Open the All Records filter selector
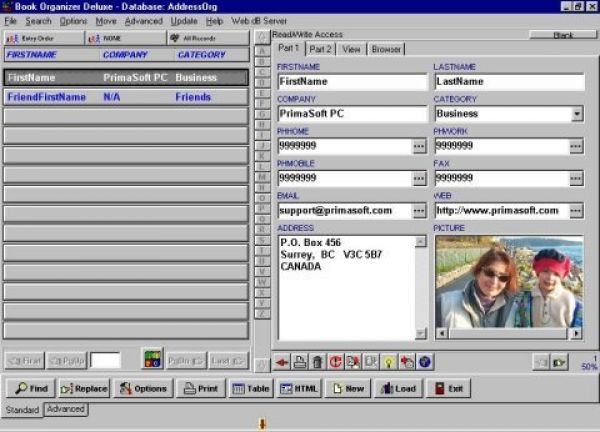600x432 pixels. coord(208,38)
